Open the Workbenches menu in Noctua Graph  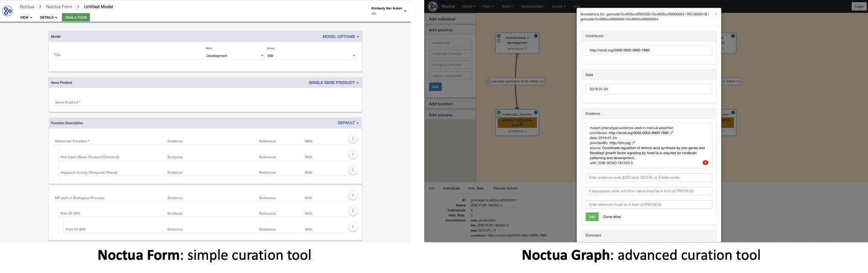(x=532, y=6)
